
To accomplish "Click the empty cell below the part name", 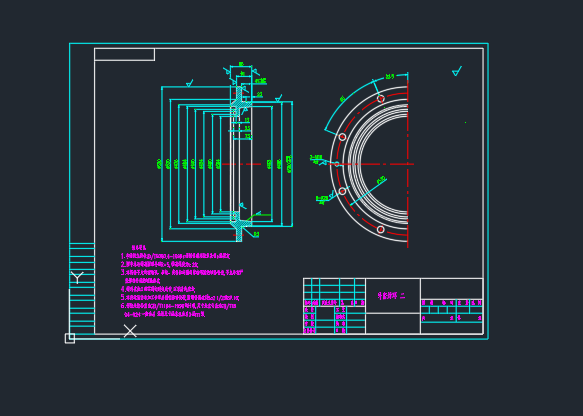I will click(x=393, y=323).
